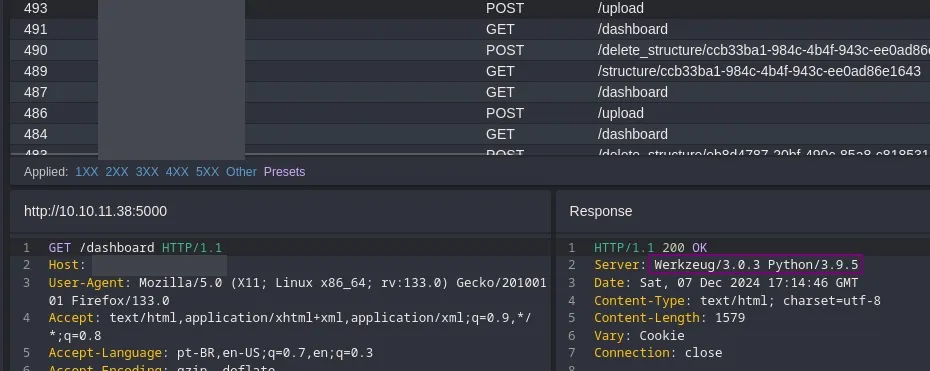The height and width of the screenshot is (371, 930).
Task: Click the POST method cell in row 493
Action: 505,8
